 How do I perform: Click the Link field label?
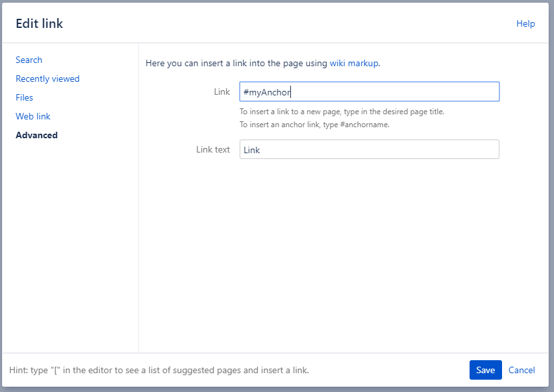(222, 92)
